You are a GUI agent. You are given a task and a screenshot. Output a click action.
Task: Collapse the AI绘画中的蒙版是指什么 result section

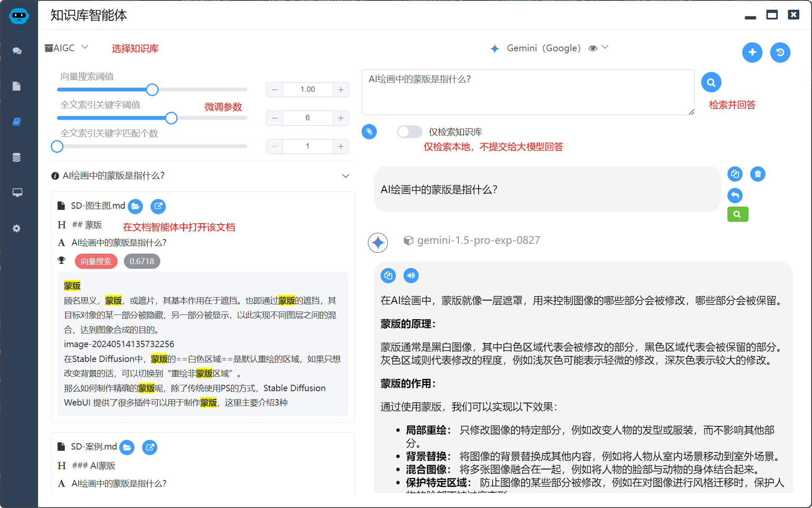346,176
